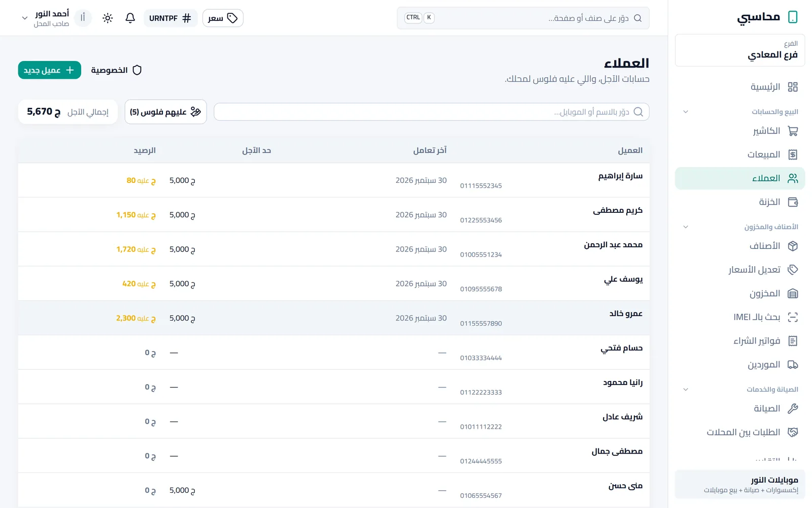Screen dimensions: 812x508
Task: Click the customer search بالاسم أو الموبايل field
Action: click(431, 112)
